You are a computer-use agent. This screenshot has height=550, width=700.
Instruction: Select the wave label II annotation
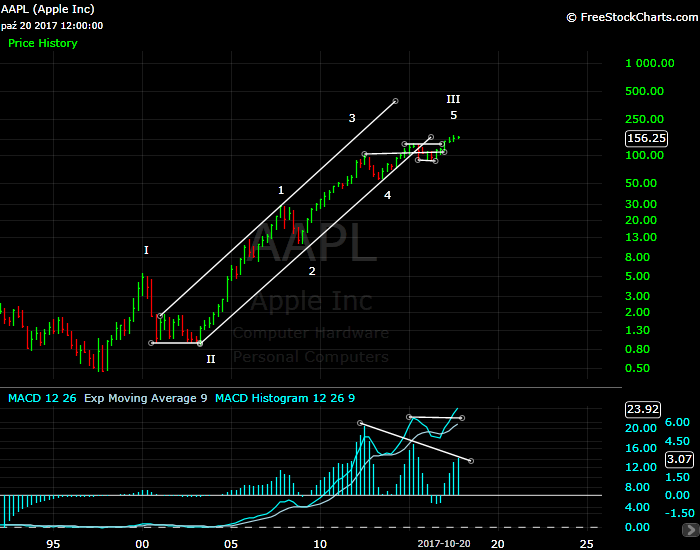click(211, 359)
